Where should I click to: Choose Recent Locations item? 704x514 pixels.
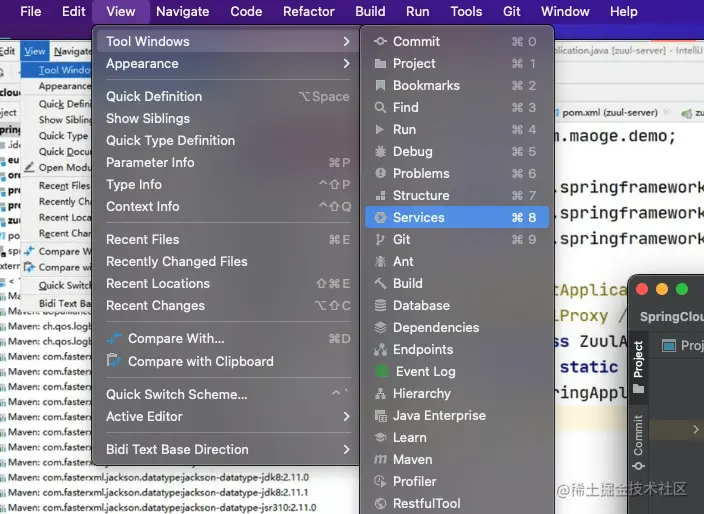pyautogui.click(x=228, y=283)
